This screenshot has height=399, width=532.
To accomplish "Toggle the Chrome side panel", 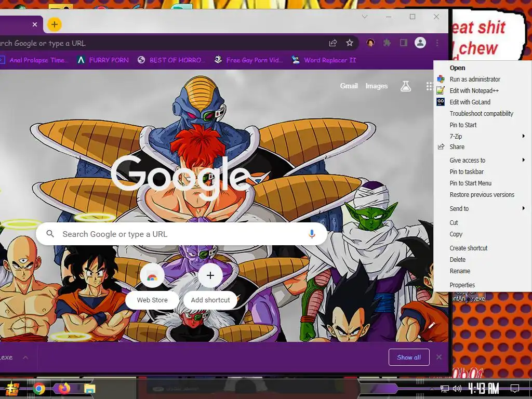I will [x=403, y=43].
